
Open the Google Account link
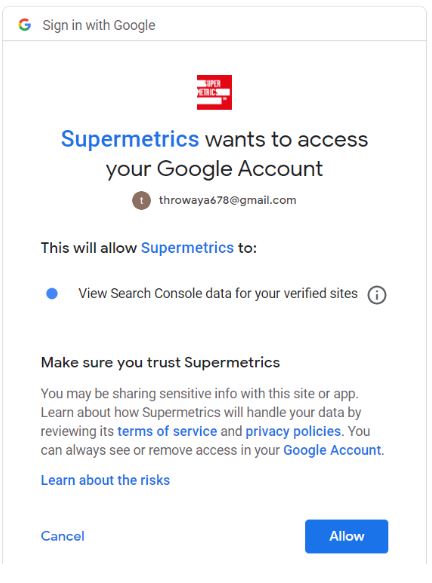[332, 450]
